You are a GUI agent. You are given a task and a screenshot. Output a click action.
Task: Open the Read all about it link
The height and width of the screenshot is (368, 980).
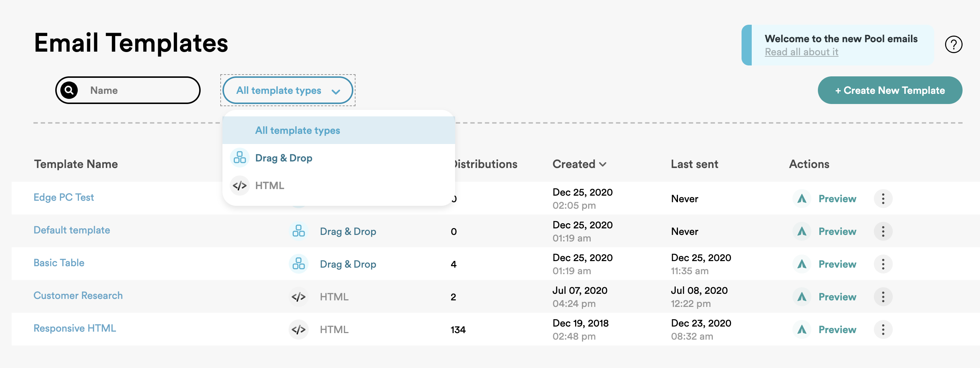click(x=801, y=52)
